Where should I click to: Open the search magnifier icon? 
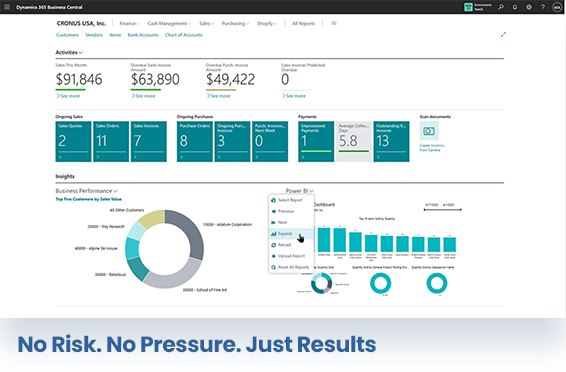point(501,7)
